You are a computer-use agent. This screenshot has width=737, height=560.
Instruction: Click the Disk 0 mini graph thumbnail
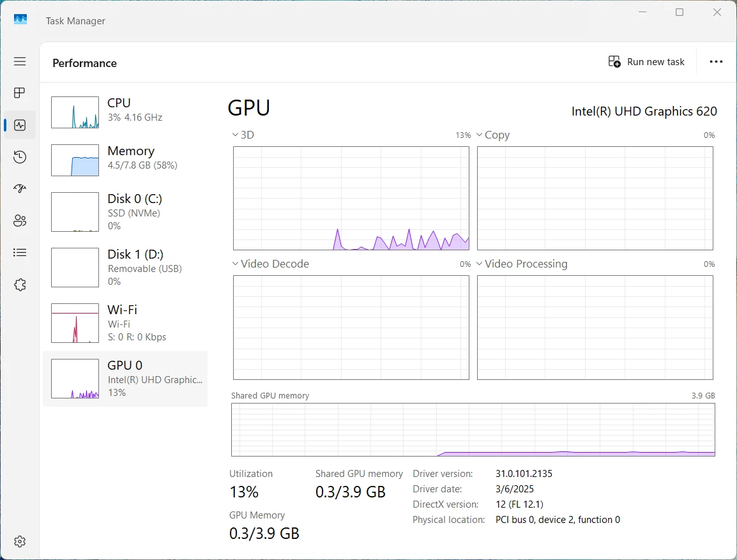tap(75, 212)
